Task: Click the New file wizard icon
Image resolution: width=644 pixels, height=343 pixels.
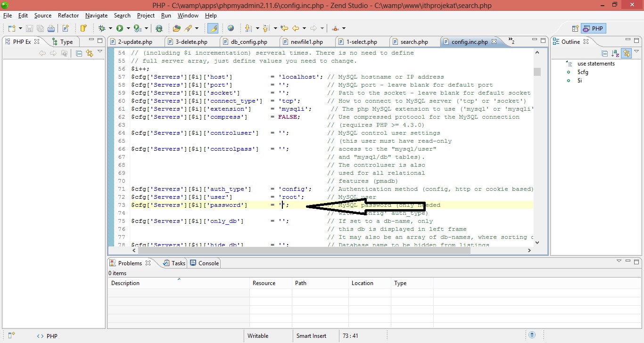Action: coord(11,28)
